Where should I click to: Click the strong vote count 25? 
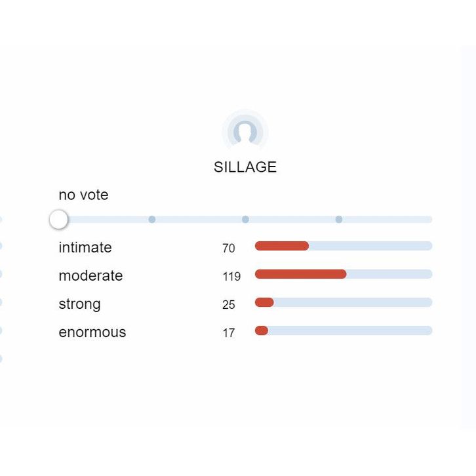229,305
